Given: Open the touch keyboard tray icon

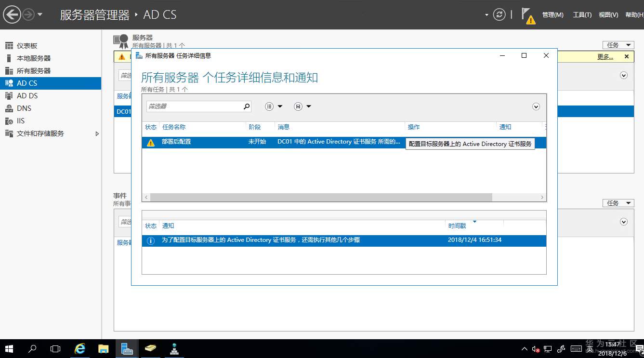Looking at the screenshot, I should (576, 349).
